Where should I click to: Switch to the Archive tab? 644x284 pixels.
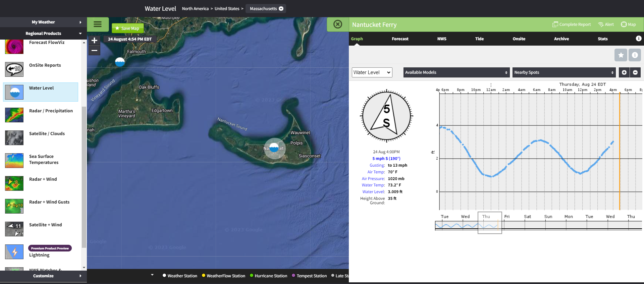click(561, 39)
